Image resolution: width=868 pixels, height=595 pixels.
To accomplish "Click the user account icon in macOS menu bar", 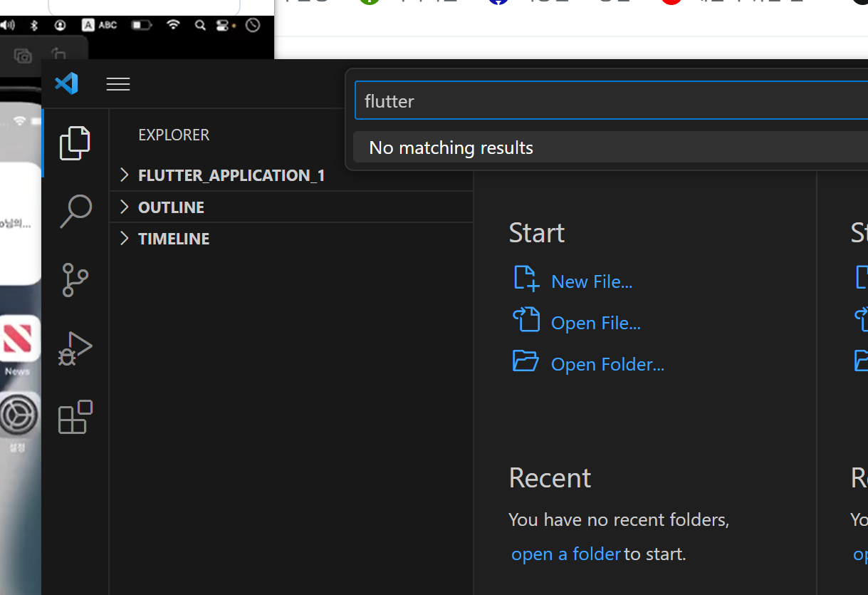I will 60,25.
